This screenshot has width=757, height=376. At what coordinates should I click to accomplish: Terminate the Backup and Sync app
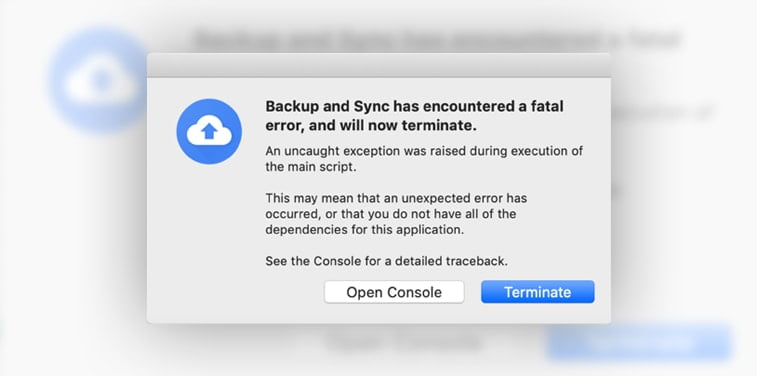pyautogui.click(x=537, y=292)
